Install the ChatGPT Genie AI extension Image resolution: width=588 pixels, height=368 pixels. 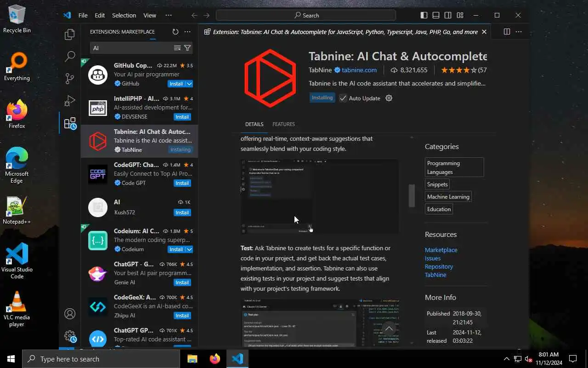[x=182, y=282]
